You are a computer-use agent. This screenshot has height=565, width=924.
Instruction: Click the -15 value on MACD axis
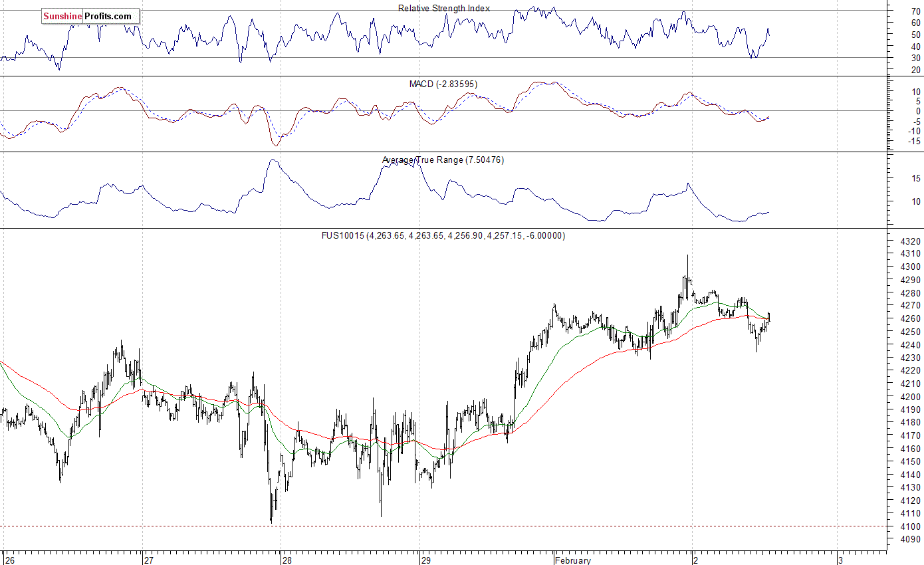914,141
